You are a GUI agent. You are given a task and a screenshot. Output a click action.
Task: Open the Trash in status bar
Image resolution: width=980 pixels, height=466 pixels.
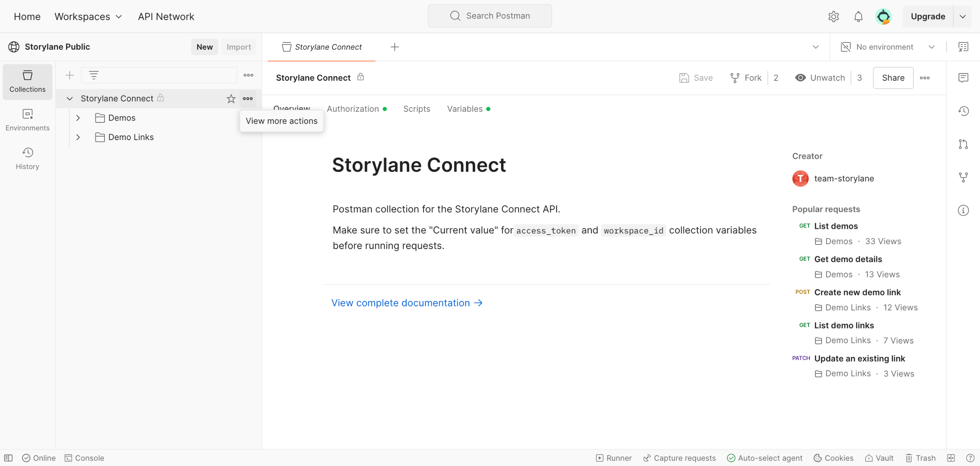coord(920,458)
